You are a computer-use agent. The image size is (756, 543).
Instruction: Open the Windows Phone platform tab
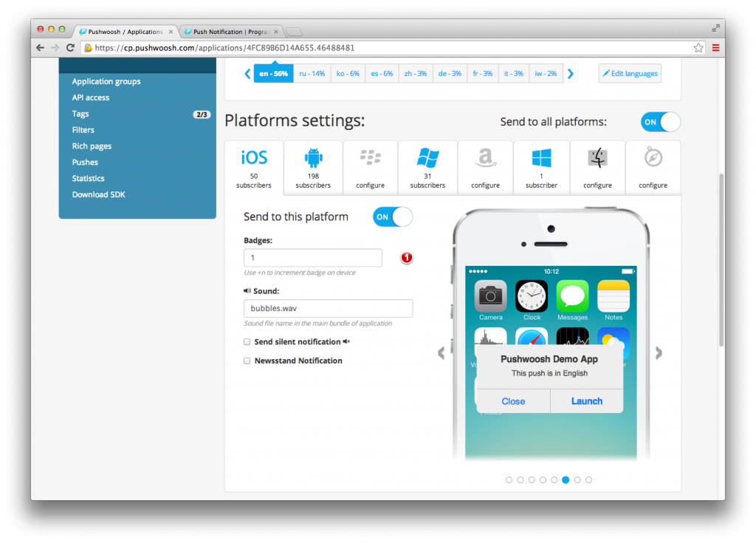pyautogui.click(x=427, y=168)
